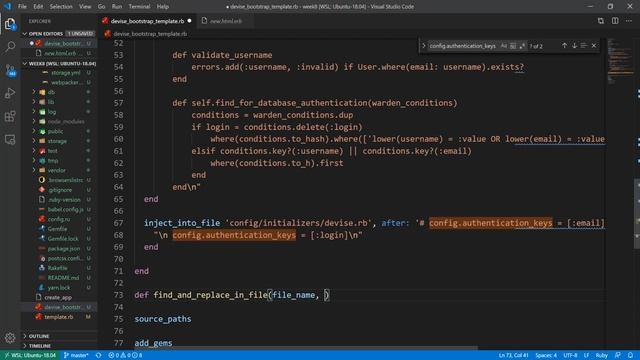Click the vertical editor scrollbar
This screenshot has height=360, width=640.
point(637,214)
